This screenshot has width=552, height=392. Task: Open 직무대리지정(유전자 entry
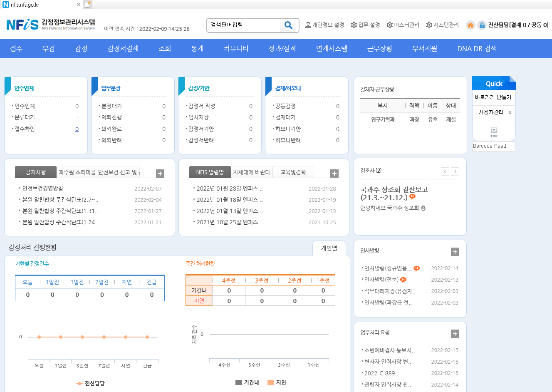[390, 291]
